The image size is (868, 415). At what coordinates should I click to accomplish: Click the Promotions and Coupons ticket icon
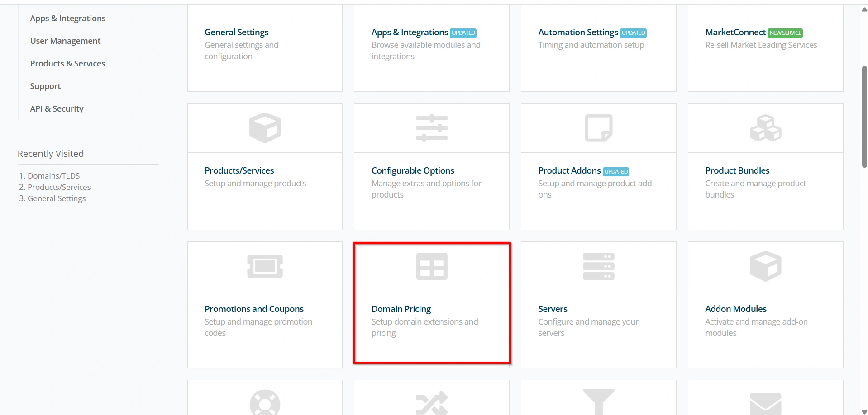(265, 266)
